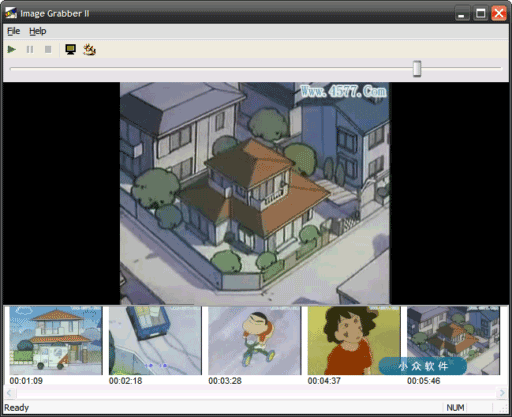Close the Image Grabber II window
The height and width of the screenshot is (417, 512).
(x=499, y=14)
